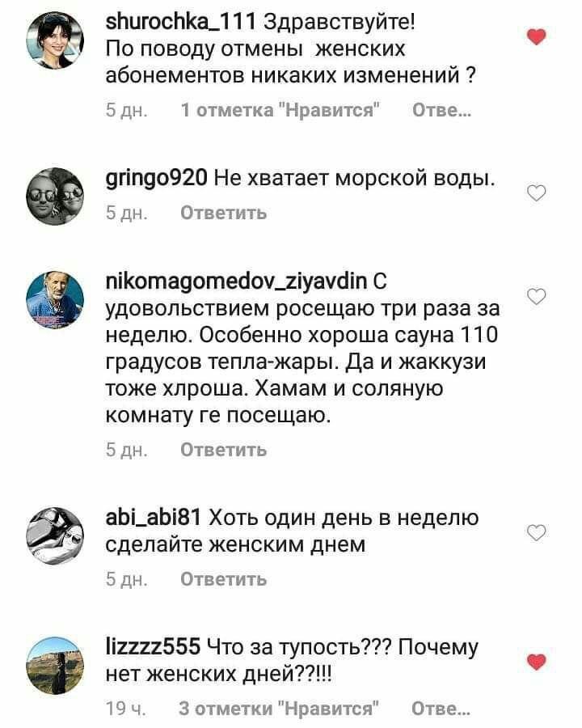Open gringo920 avatar photo
The image size is (582, 728).
[x=55, y=197]
